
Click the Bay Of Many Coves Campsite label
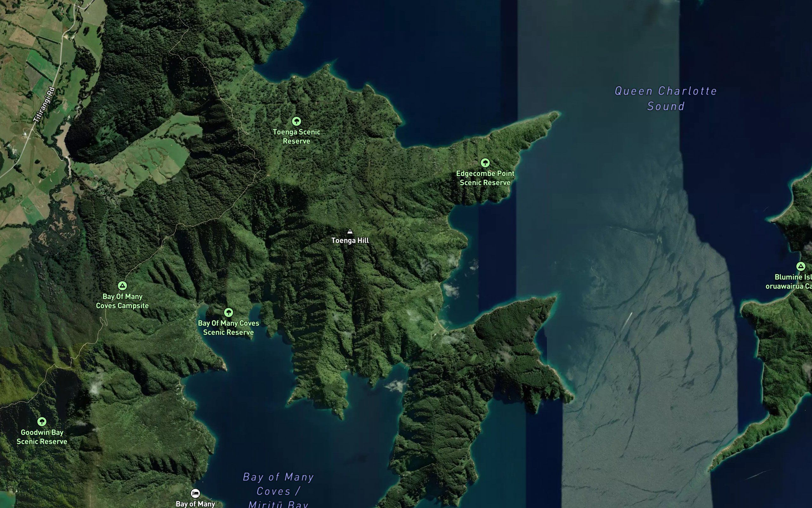pyautogui.click(x=122, y=301)
